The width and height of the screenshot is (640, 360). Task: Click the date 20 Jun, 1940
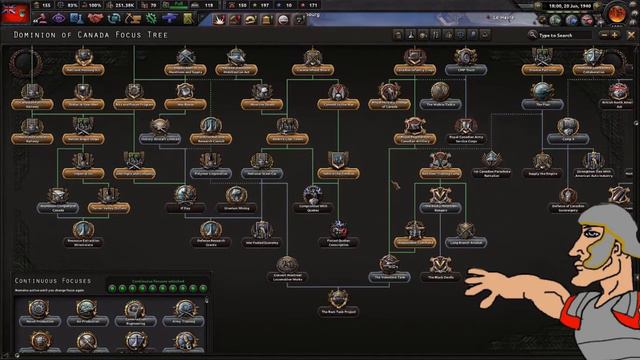pos(570,6)
